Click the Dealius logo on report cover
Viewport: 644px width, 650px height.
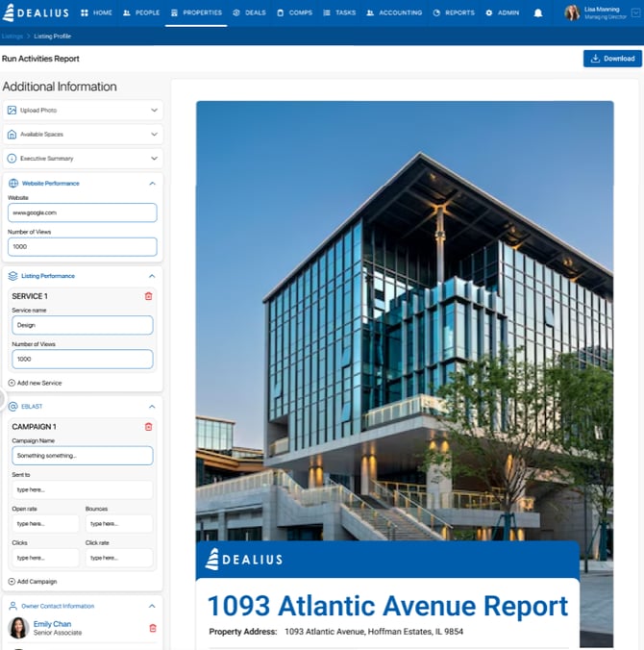pos(244,560)
